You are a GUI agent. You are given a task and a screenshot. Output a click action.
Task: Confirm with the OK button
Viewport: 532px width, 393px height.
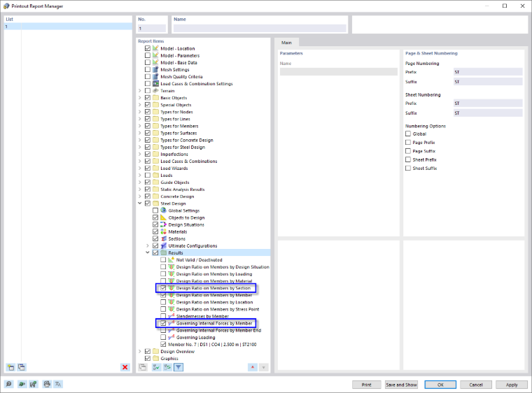(440, 385)
